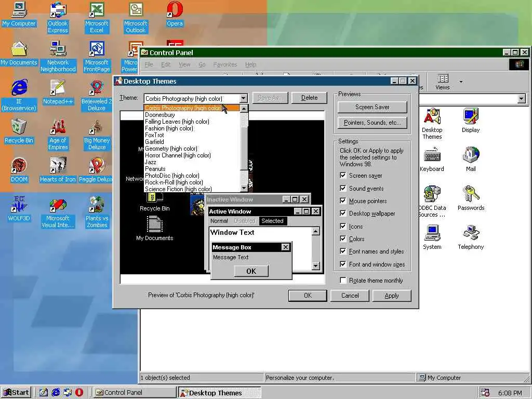532x399 pixels.
Task: Toggle the Colors checkbox
Action: [343, 239]
